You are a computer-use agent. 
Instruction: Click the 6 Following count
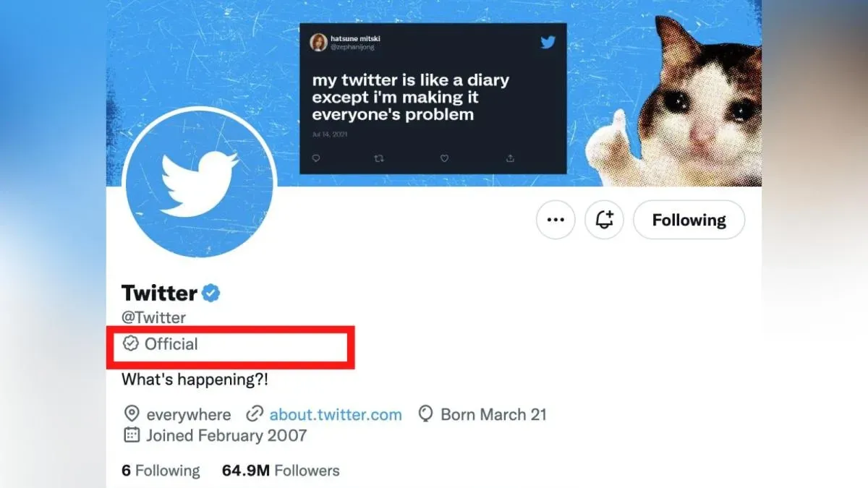coord(161,471)
